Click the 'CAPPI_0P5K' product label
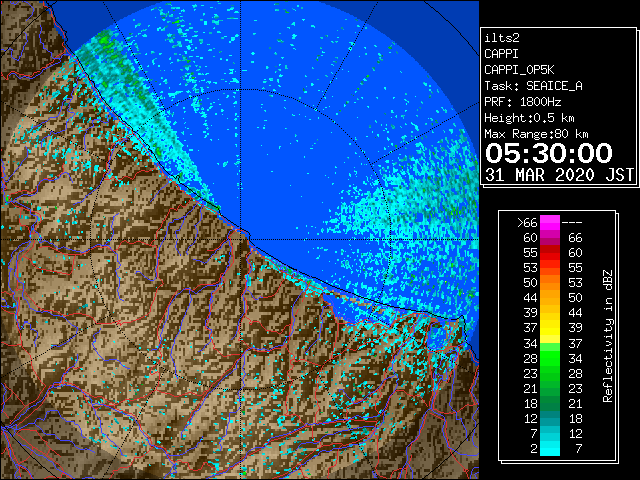Image resolution: width=640 pixels, height=480 pixels. coord(519,70)
